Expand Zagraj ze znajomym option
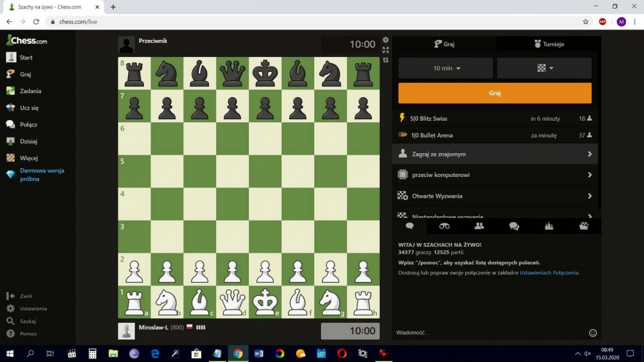This screenshot has width=644, height=362. point(495,154)
